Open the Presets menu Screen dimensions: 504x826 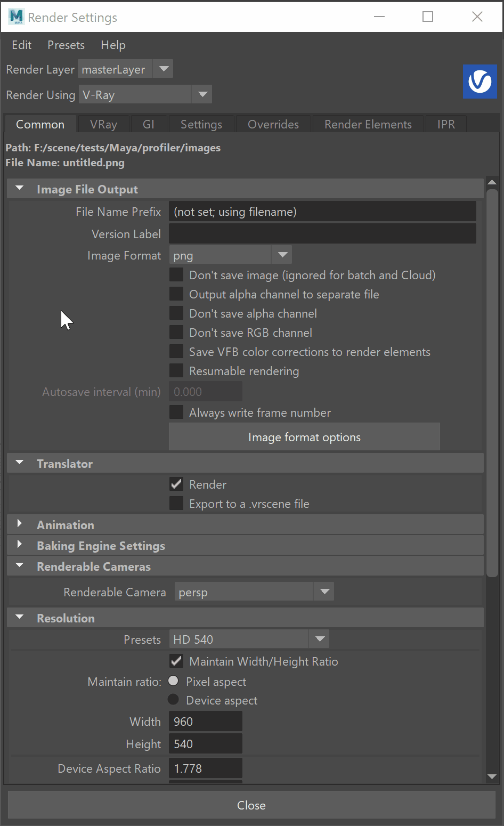point(66,45)
